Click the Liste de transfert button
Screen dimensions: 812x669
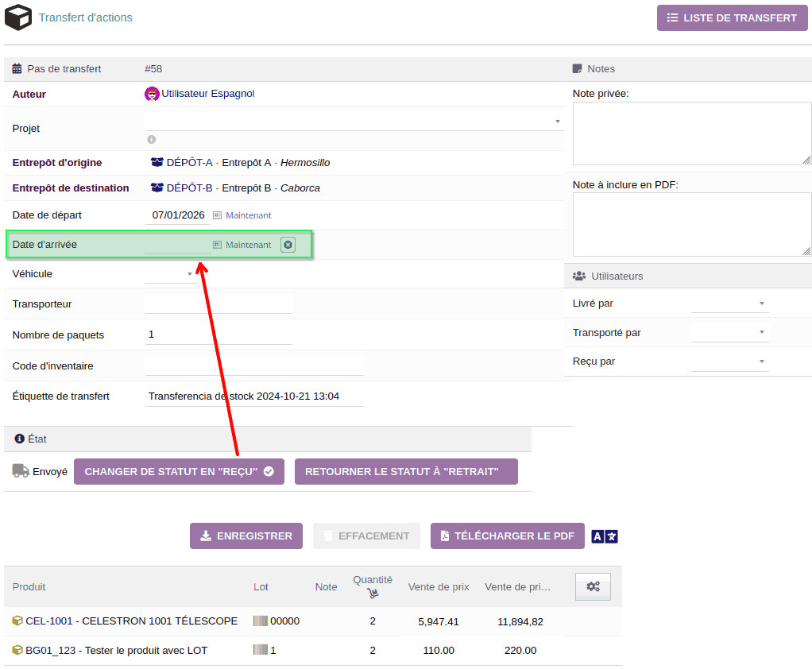(x=732, y=17)
